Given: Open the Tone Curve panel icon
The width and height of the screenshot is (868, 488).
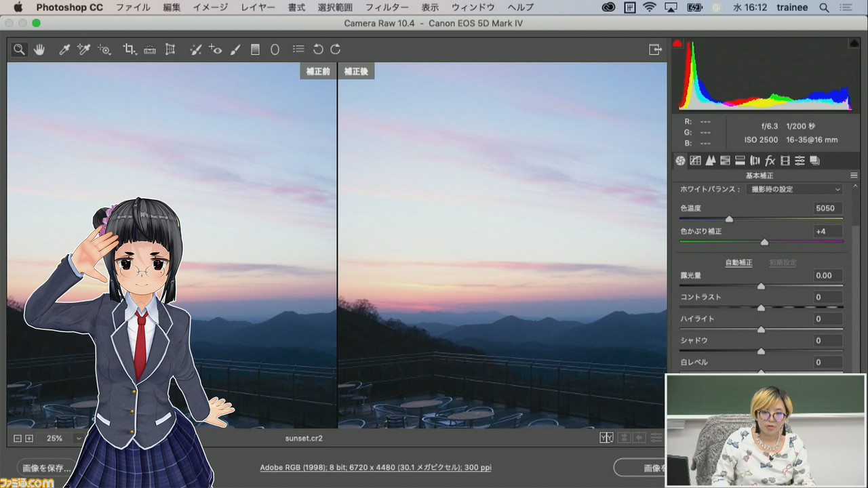Looking at the screenshot, I should coord(695,161).
